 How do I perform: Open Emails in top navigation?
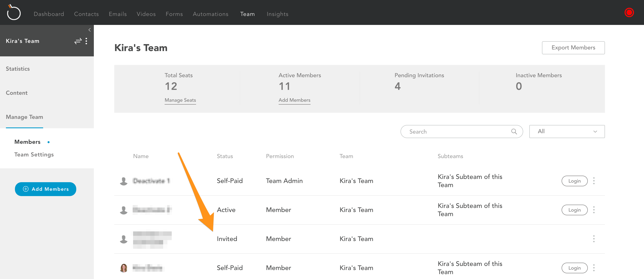pyautogui.click(x=118, y=14)
